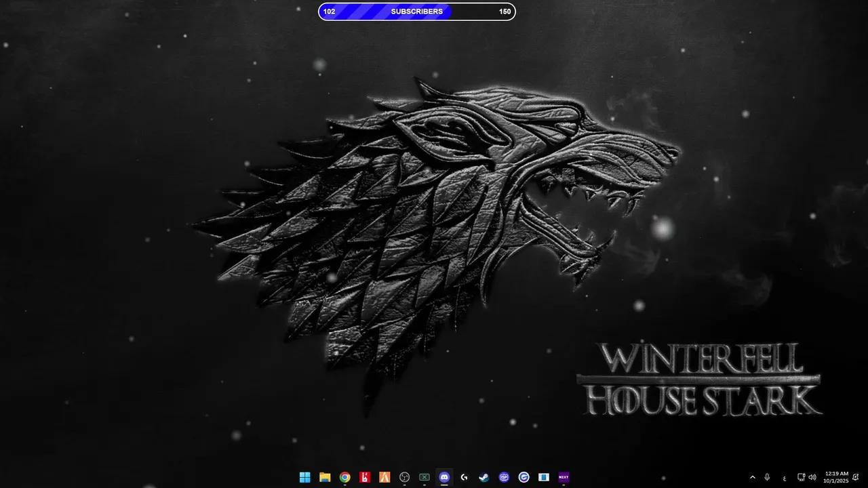
Task: Open the Xbox Game Bar taskbar icon
Action: click(425, 477)
